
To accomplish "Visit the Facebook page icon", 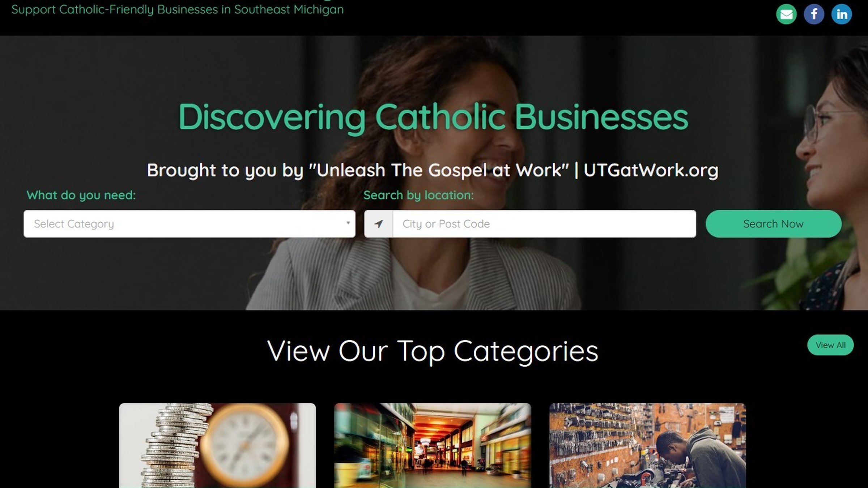I will tap(814, 14).
